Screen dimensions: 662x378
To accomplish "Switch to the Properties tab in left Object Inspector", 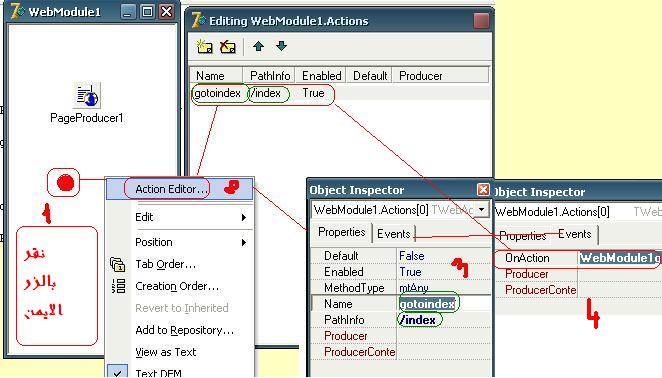I will (x=342, y=232).
